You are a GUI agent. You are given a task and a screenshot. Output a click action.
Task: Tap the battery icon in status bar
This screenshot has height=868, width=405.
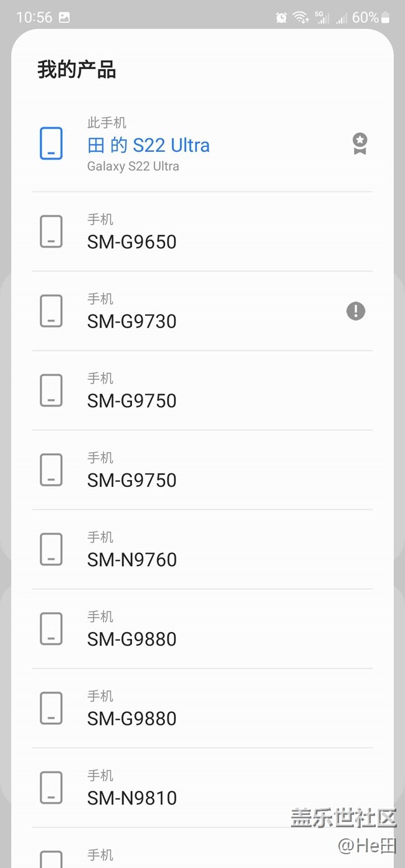coord(386,17)
